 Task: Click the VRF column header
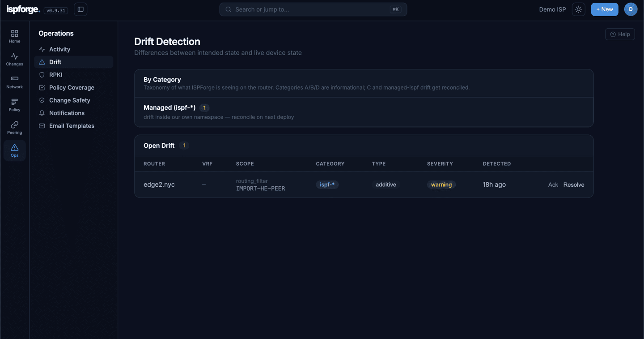[207, 164]
